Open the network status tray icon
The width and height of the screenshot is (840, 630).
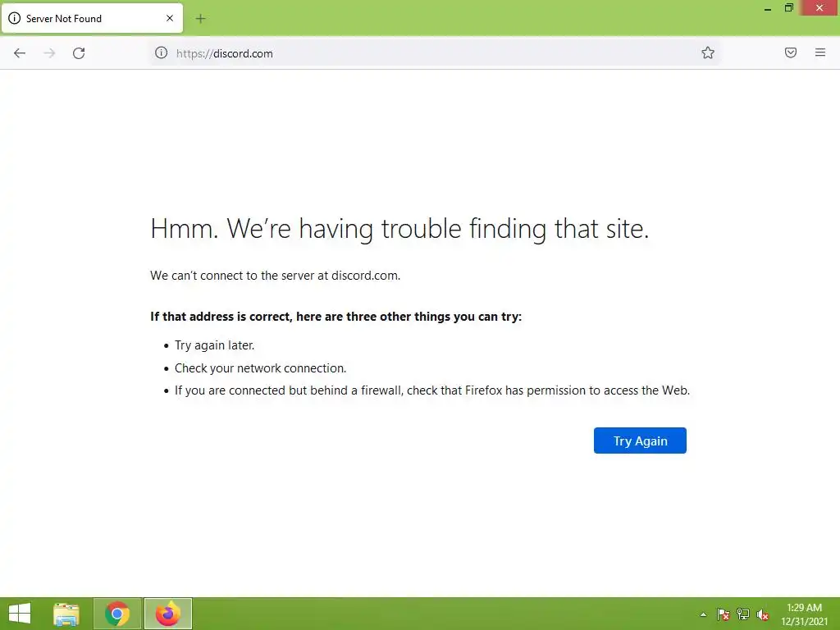[743, 614]
